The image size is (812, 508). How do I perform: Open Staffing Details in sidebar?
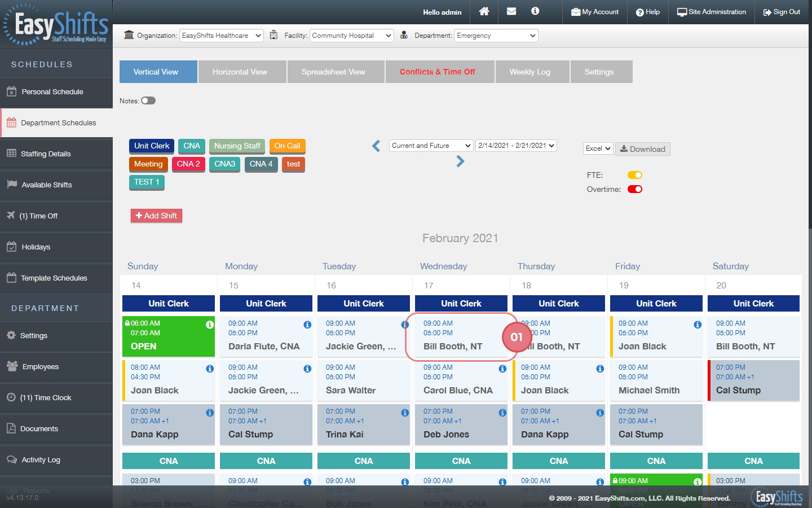tap(56, 154)
